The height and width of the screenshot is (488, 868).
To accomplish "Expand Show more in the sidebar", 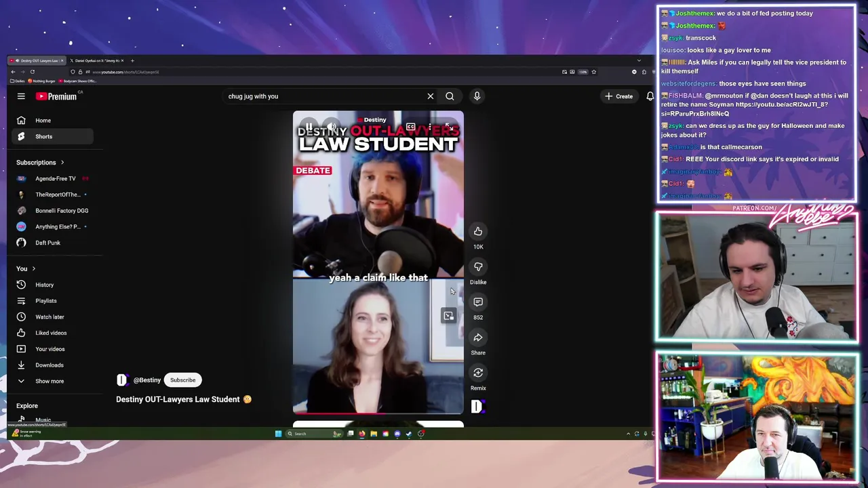I will (x=51, y=381).
